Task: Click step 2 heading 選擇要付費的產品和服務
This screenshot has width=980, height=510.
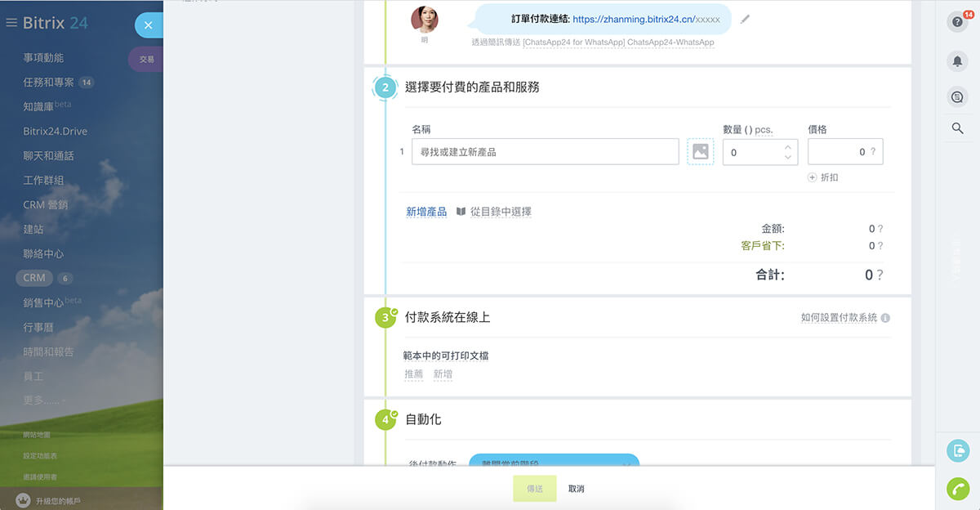Action: (x=472, y=87)
